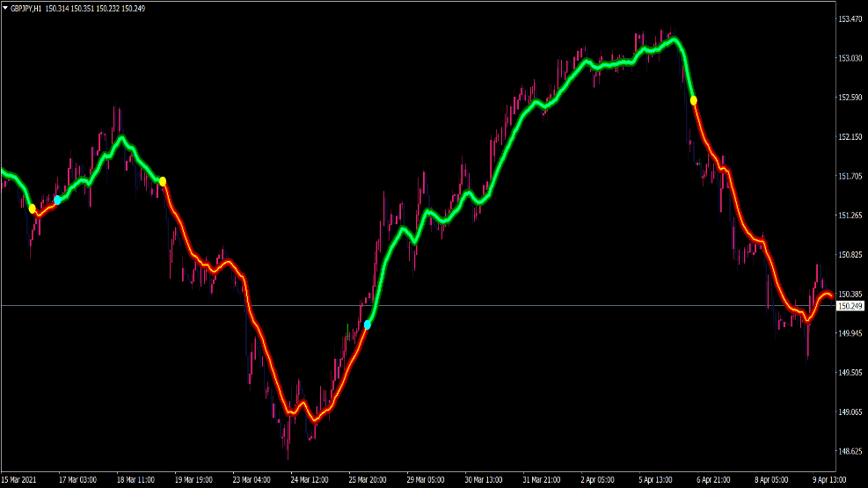Screen dimensions: 868x488
Task: Click the yellow signal dot near 6 Apr
Action: [694, 100]
